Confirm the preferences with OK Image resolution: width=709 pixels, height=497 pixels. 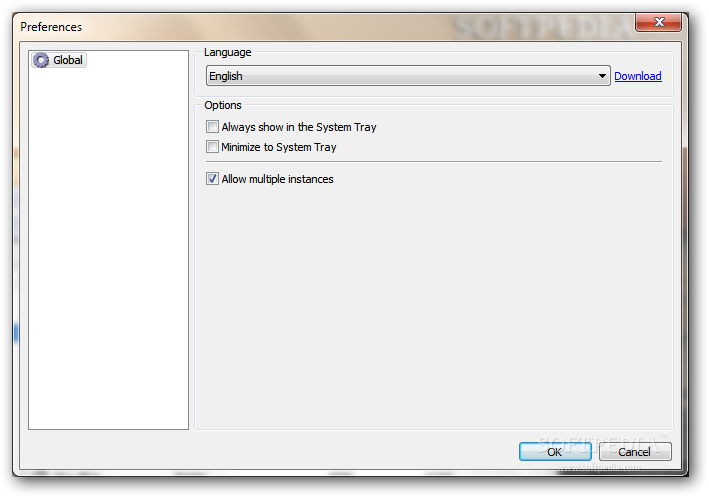555,451
